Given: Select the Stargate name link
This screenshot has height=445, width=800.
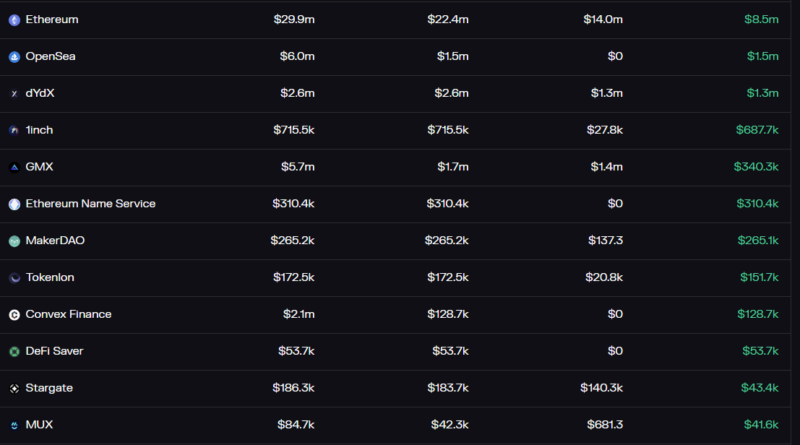Looking at the screenshot, I should click(49, 388).
